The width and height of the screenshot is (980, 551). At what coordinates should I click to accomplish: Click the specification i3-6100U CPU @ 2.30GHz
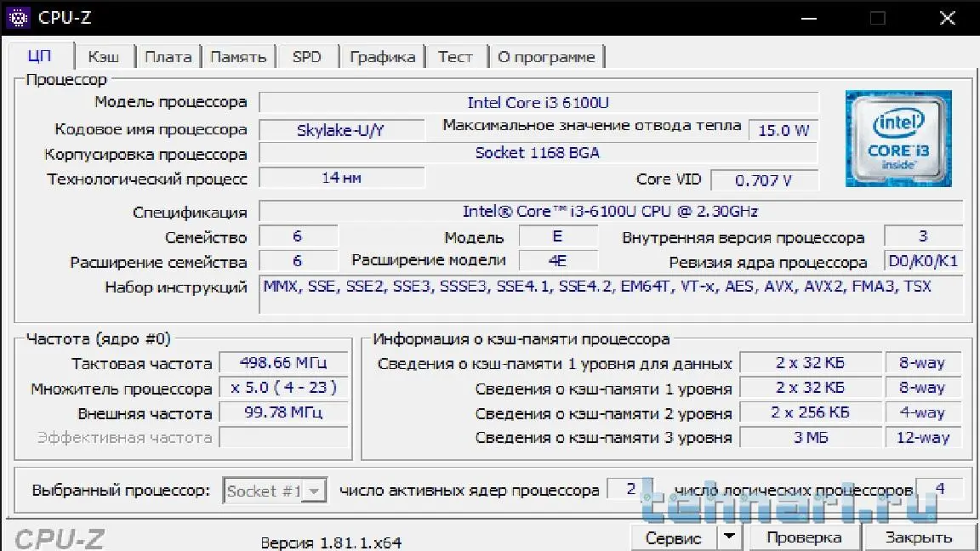coord(610,211)
